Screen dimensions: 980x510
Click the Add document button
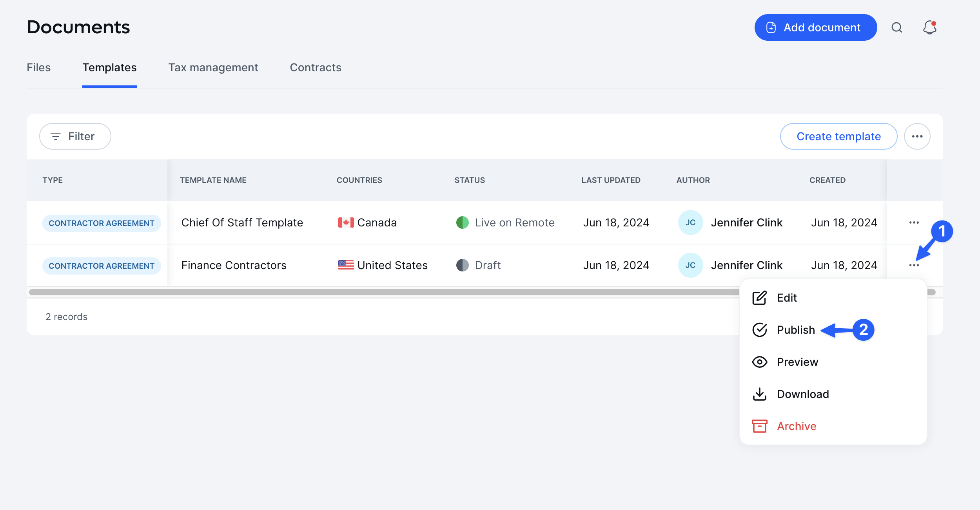click(x=816, y=27)
